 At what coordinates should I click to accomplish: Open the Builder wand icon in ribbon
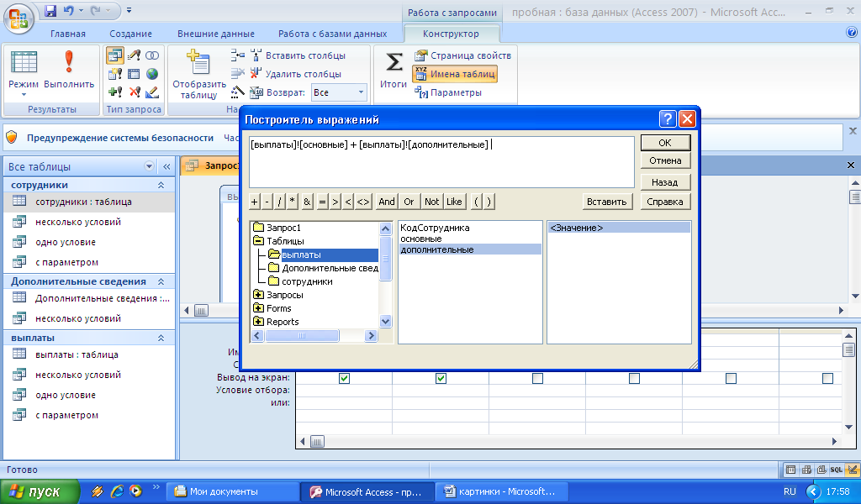238,92
